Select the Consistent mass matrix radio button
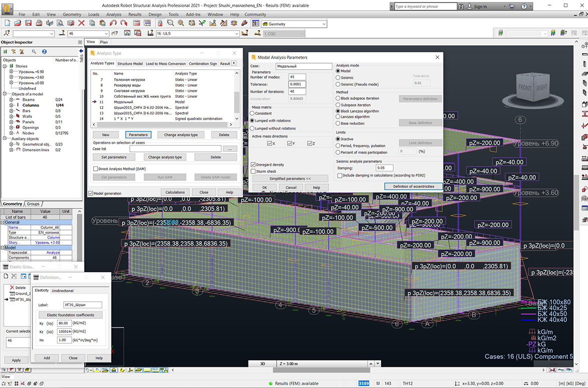Viewport: 588px width, 388px height. pos(252,113)
